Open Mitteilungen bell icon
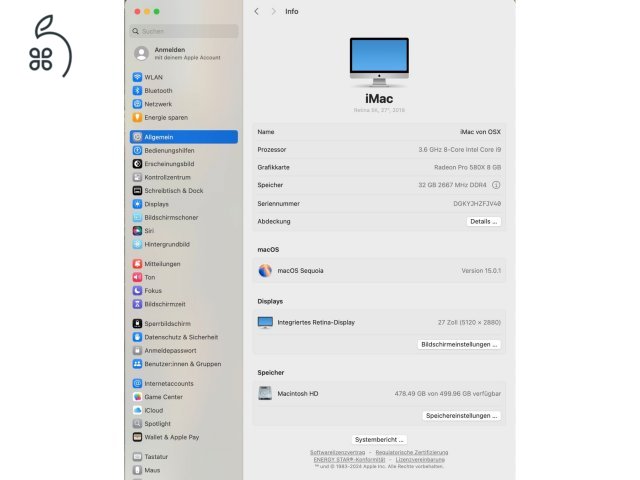 pyautogui.click(x=138, y=264)
